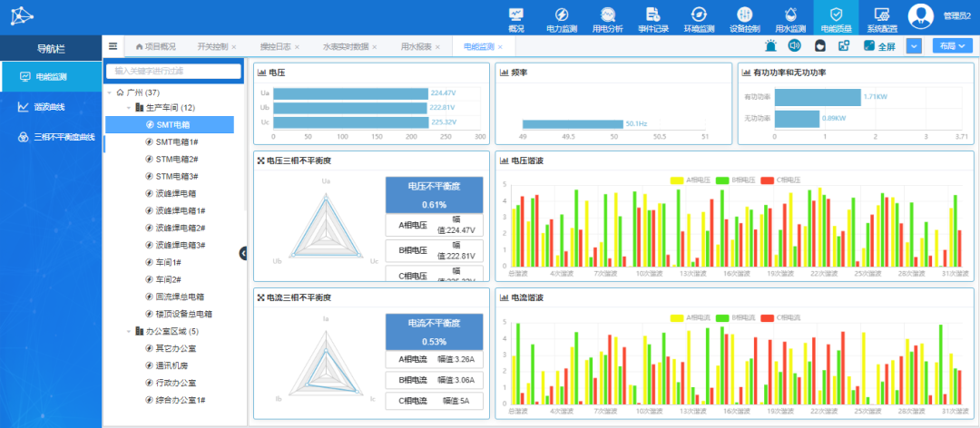980x428 pixels.
Task: Collapse the 办公室区域 (5) tree node
Action: point(129,331)
